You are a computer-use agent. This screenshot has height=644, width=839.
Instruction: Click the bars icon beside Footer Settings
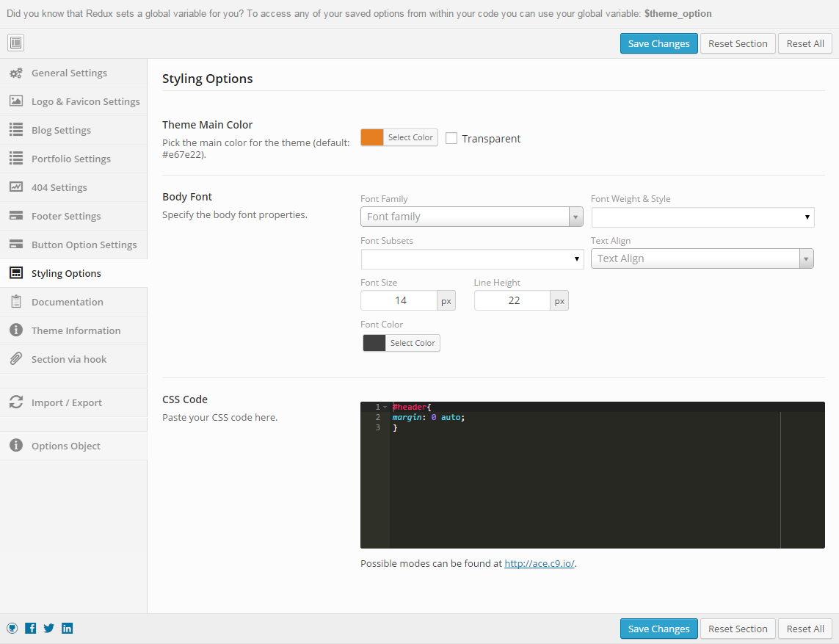(16, 215)
